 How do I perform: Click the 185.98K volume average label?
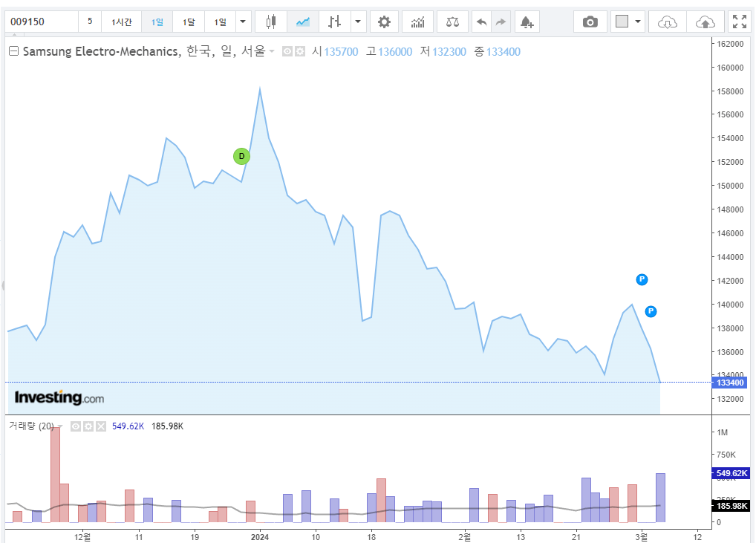[731, 506]
